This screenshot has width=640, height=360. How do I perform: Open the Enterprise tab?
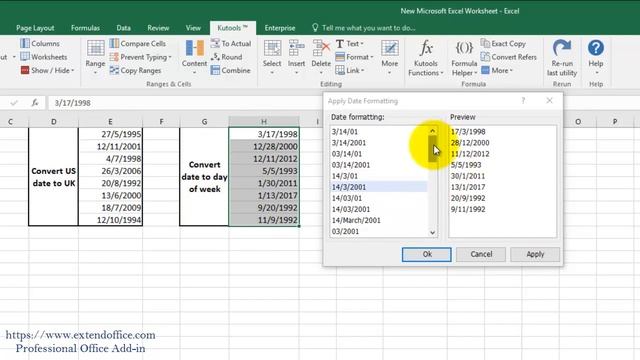pos(280,28)
